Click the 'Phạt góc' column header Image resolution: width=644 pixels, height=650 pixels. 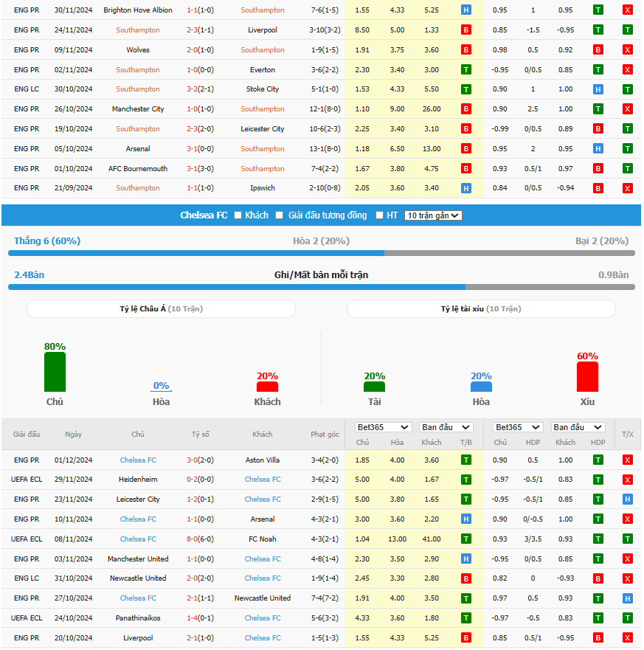click(x=325, y=435)
